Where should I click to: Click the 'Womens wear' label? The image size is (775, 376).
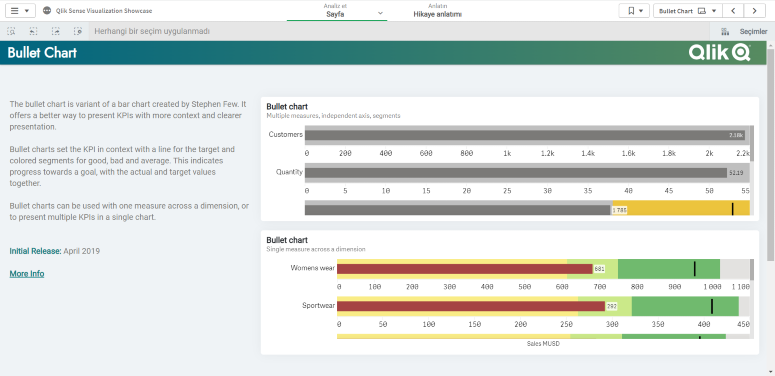[313, 268]
